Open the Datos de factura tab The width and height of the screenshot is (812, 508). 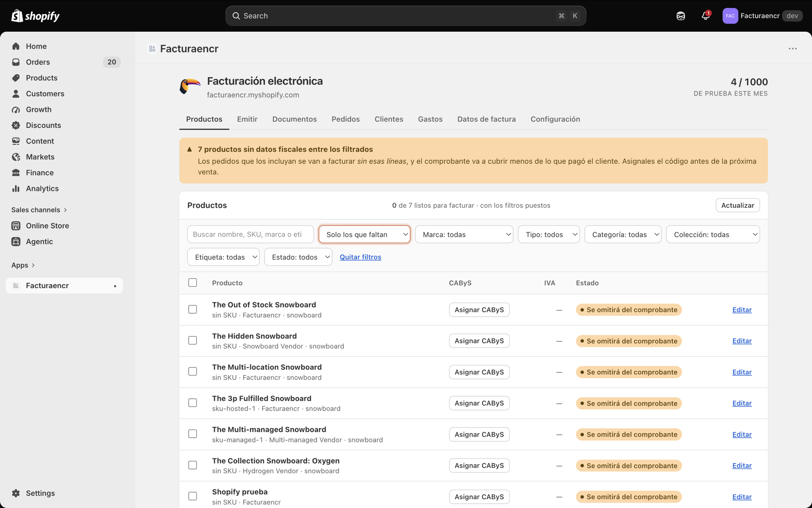pos(486,119)
